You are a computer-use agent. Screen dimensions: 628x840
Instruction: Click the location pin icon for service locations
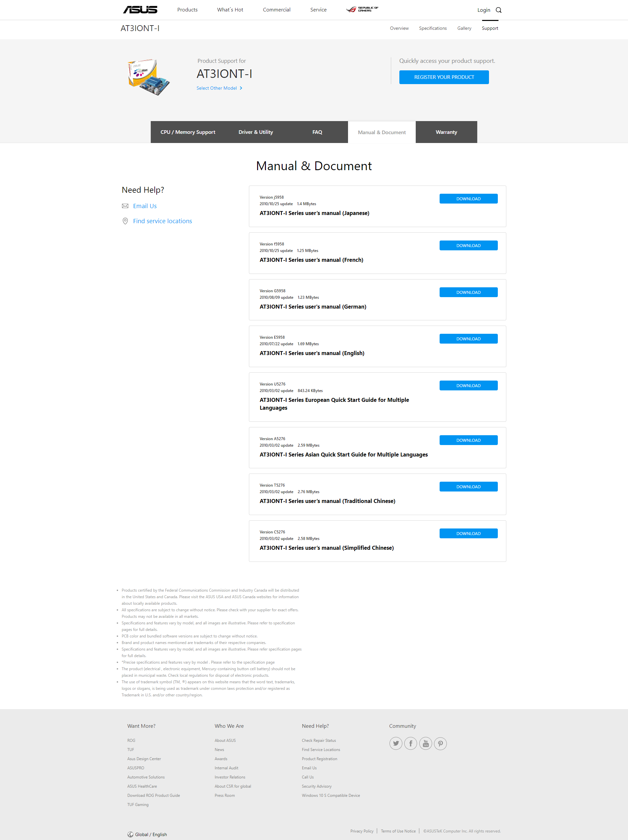(x=125, y=221)
